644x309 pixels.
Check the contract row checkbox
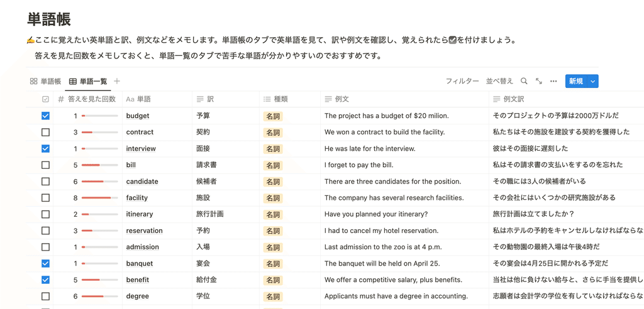(x=45, y=132)
